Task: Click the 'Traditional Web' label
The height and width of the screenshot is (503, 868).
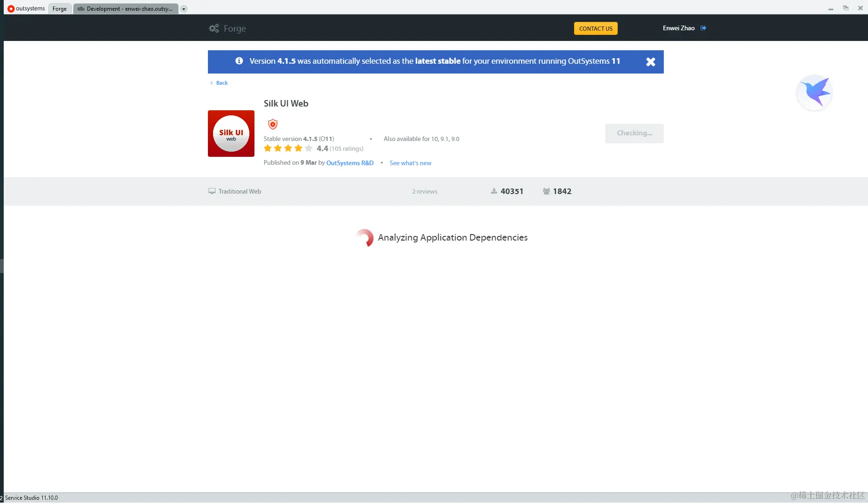Action: [x=240, y=191]
